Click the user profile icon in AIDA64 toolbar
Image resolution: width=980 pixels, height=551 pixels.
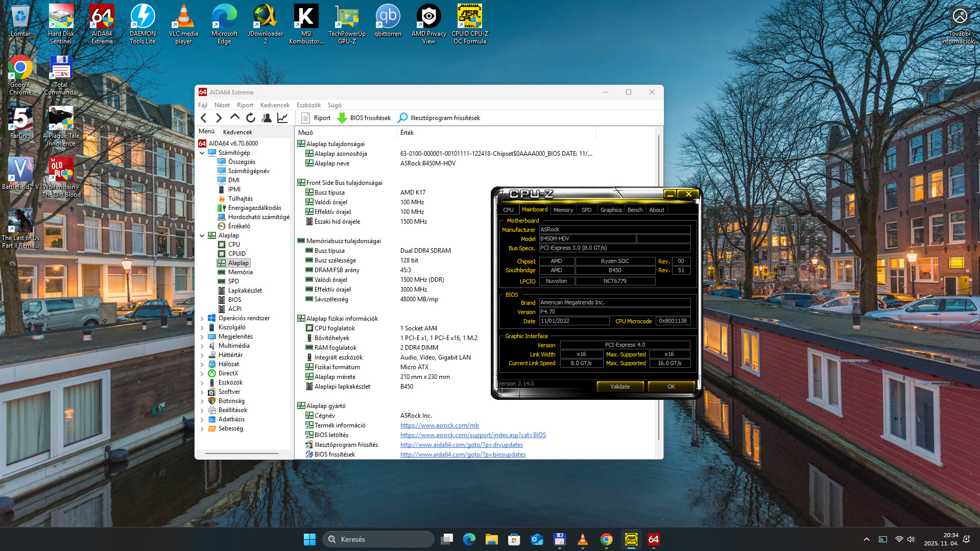point(266,118)
